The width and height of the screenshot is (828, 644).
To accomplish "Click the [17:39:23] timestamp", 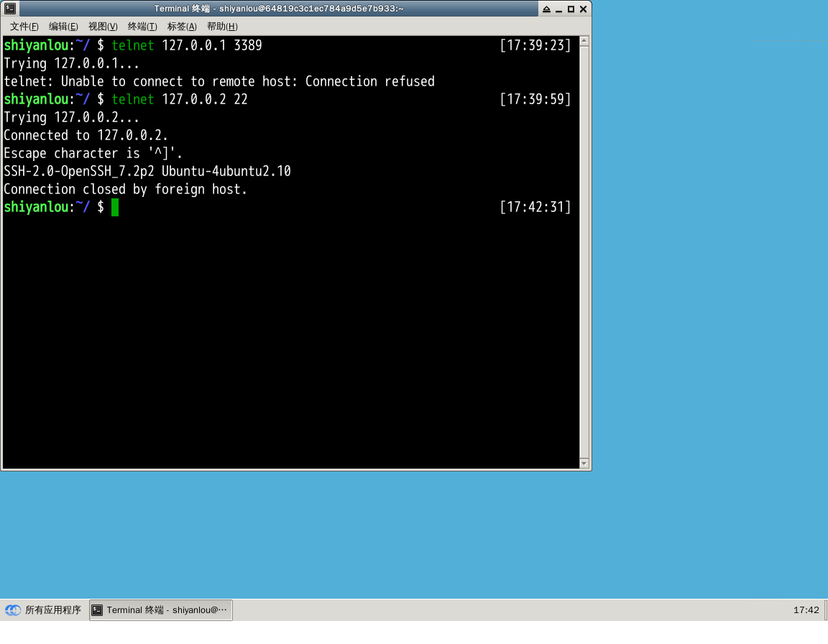I will [x=535, y=45].
